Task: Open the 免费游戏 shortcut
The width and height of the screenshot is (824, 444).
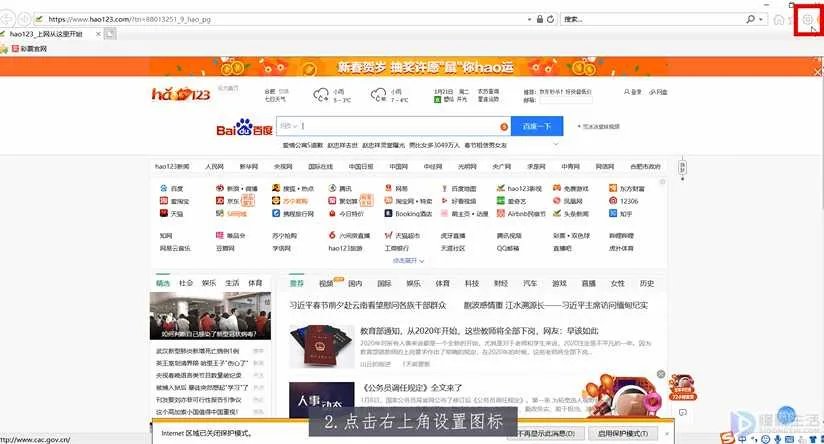Action: point(571,188)
